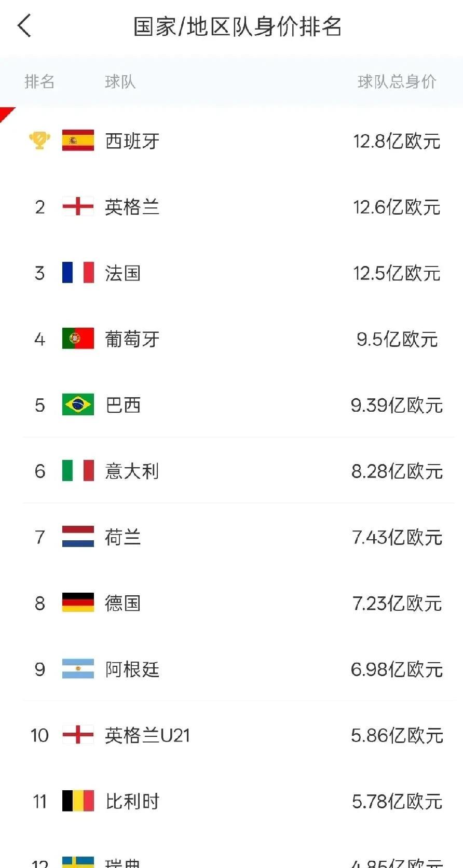Select the France flag icon
The height and width of the screenshot is (868, 463).
(x=78, y=272)
